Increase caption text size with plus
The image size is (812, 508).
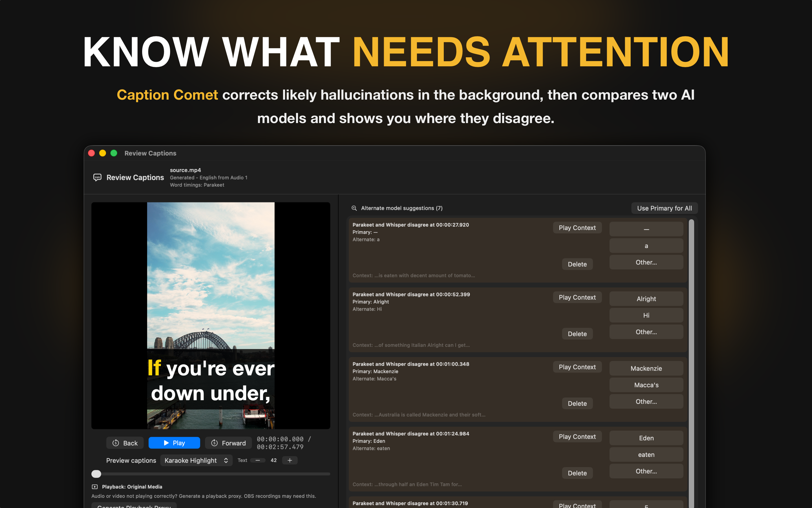pyautogui.click(x=290, y=460)
